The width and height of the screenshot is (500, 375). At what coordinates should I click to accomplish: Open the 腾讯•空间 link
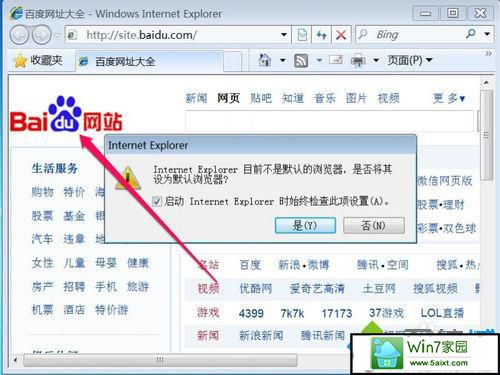pos(383,265)
